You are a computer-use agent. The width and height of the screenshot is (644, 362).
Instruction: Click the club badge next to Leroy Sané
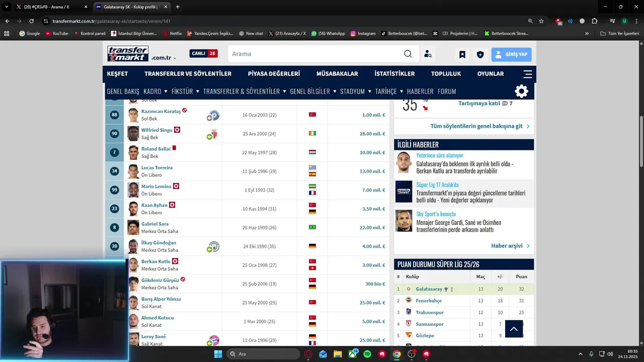[213, 340]
